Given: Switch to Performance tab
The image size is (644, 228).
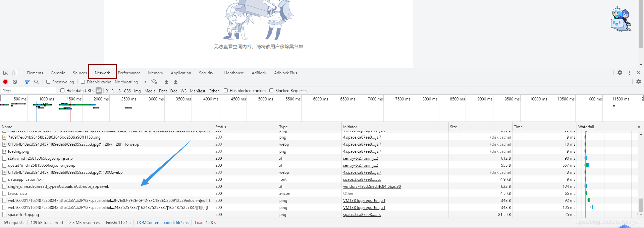Looking at the screenshot, I should 129,73.
